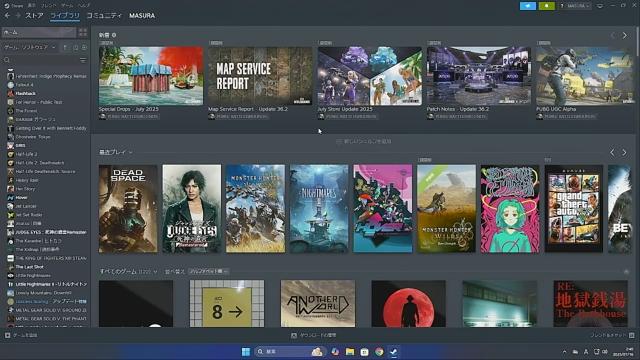Open the green notifications bell

pos(547,6)
